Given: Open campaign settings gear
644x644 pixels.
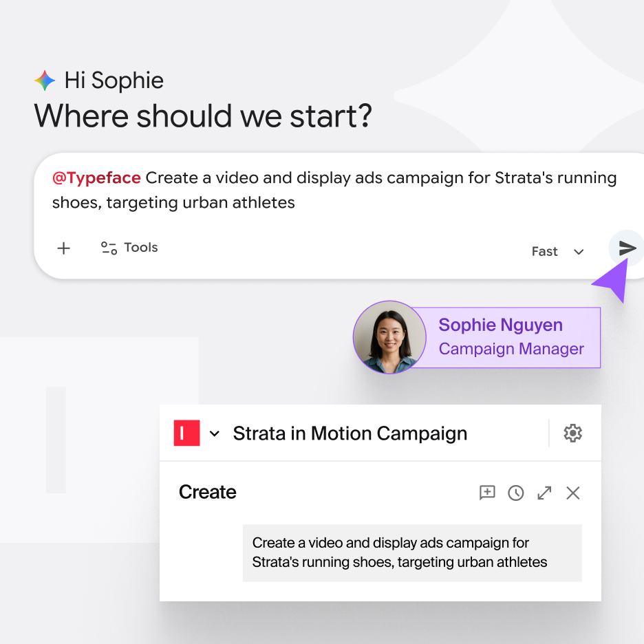Looking at the screenshot, I should [x=572, y=433].
